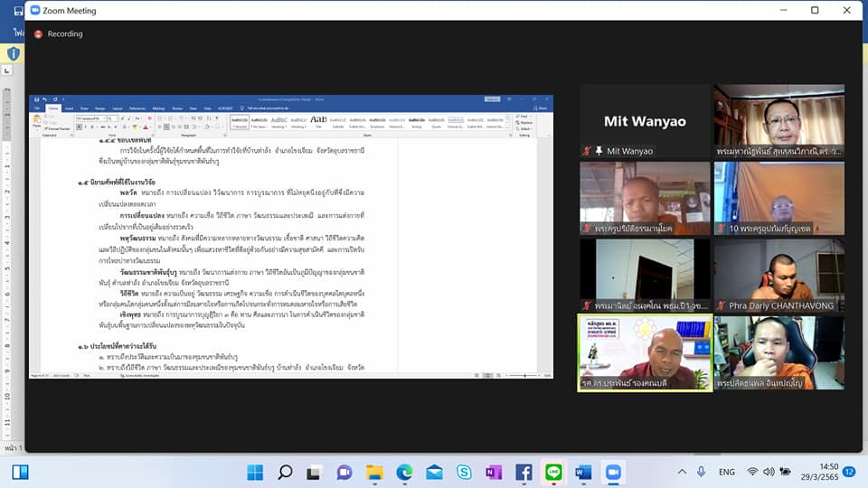Open Skype from the taskbar
This screenshot has width=868, height=488.
464,473
